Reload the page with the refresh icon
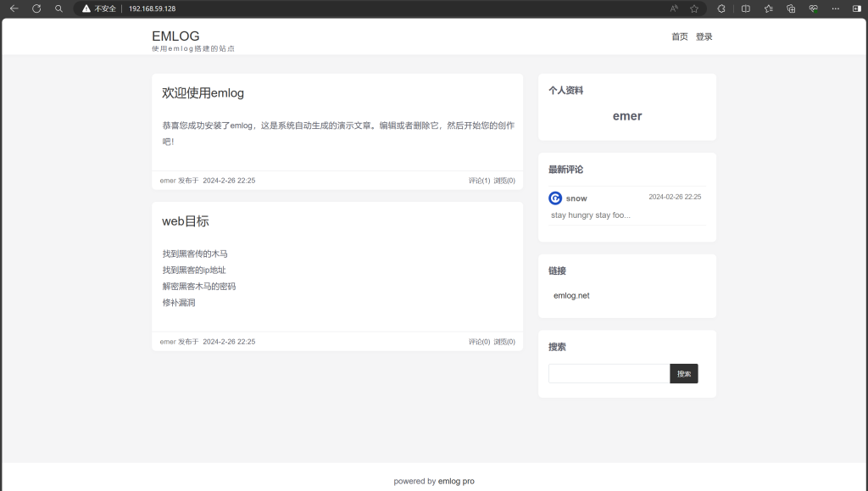The image size is (868, 491). click(36, 8)
